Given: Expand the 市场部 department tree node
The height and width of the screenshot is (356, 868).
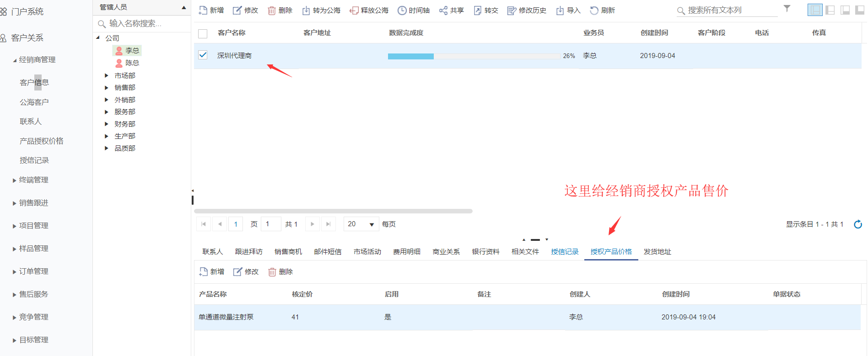Looking at the screenshot, I should [x=107, y=75].
